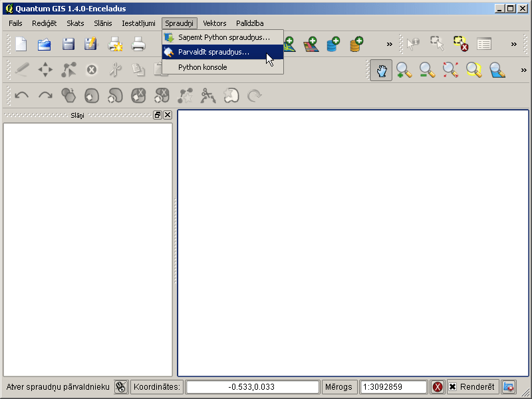Choose Parvaldīt spraudņus menu entry
Image resolution: width=532 pixels, height=399 pixels.
point(223,52)
